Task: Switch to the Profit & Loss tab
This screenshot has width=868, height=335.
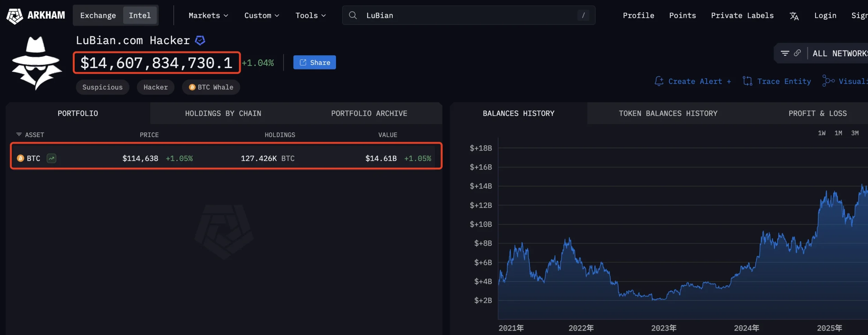Action: tap(818, 113)
